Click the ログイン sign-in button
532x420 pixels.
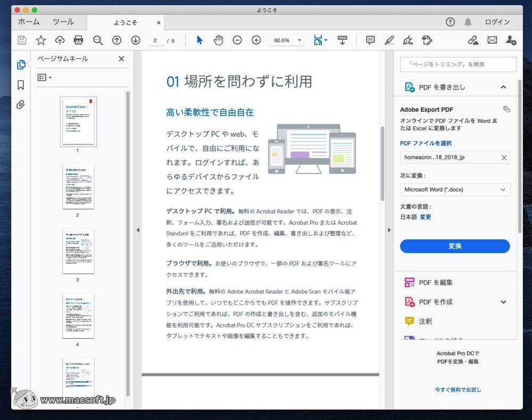click(x=497, y=22)
